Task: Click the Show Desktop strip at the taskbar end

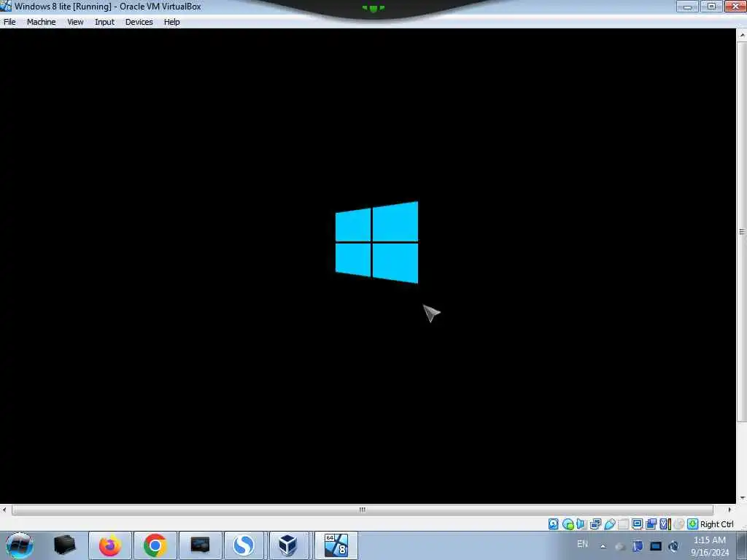Action: (743, 545)
